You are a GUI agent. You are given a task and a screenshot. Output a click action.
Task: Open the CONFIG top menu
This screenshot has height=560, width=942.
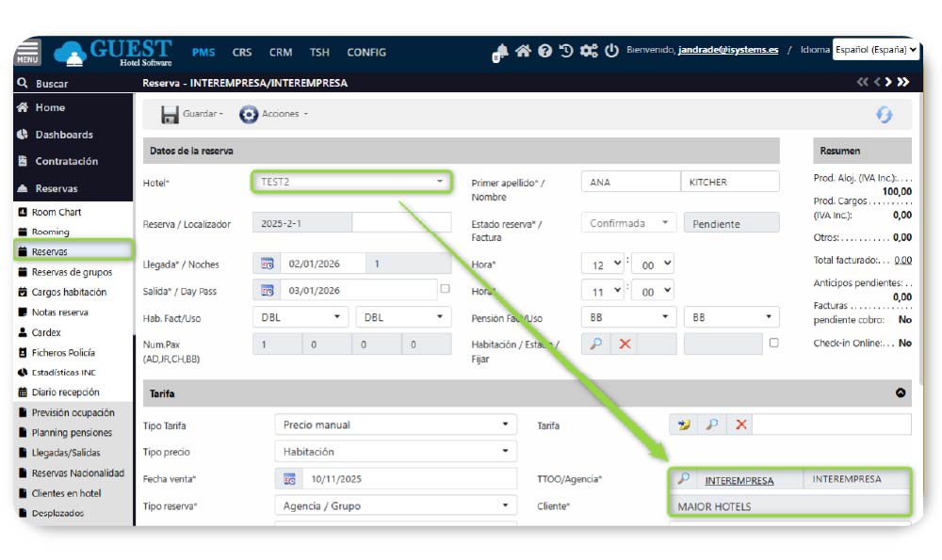click(365, 53)
